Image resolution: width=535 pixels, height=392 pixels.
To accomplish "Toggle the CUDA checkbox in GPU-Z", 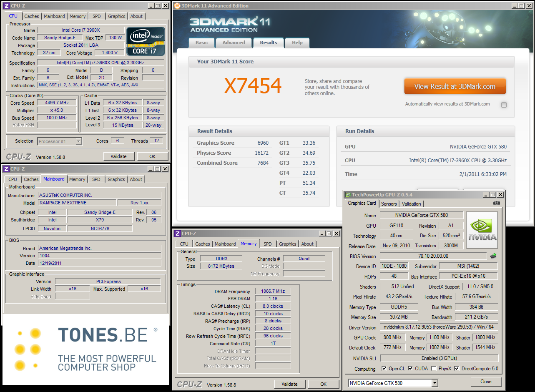I will 410,369.
